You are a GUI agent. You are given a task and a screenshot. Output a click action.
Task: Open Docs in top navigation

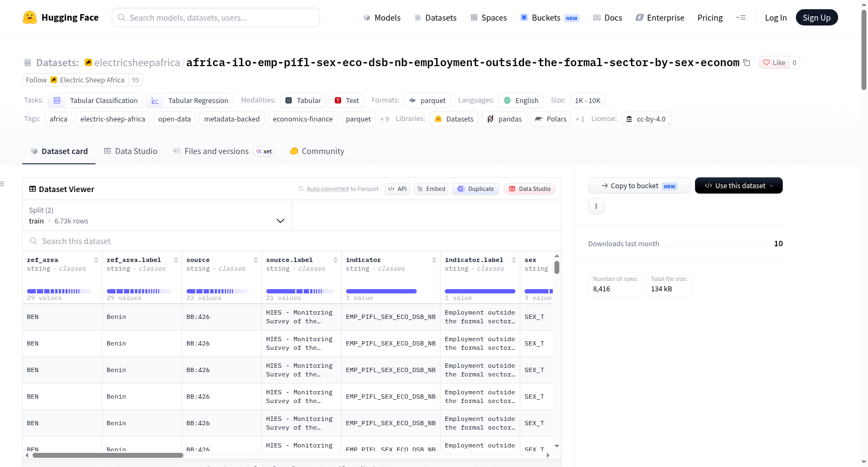608,17
